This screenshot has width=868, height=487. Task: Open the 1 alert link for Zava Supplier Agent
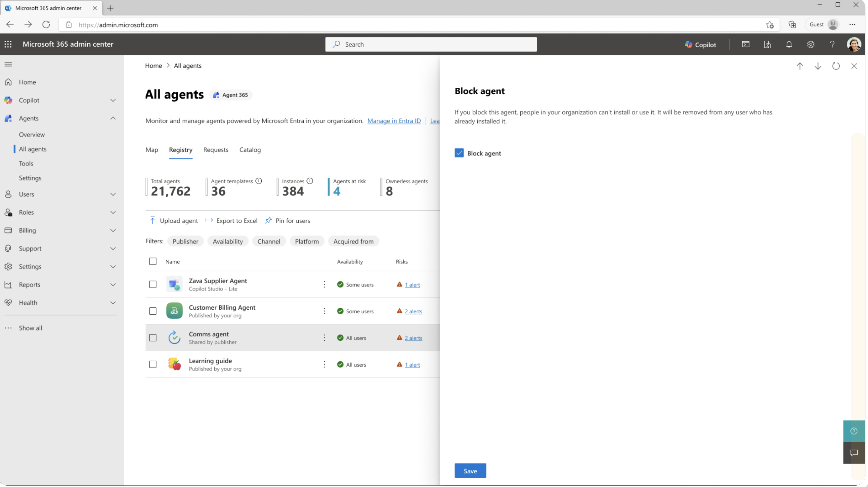click(412, 285)
